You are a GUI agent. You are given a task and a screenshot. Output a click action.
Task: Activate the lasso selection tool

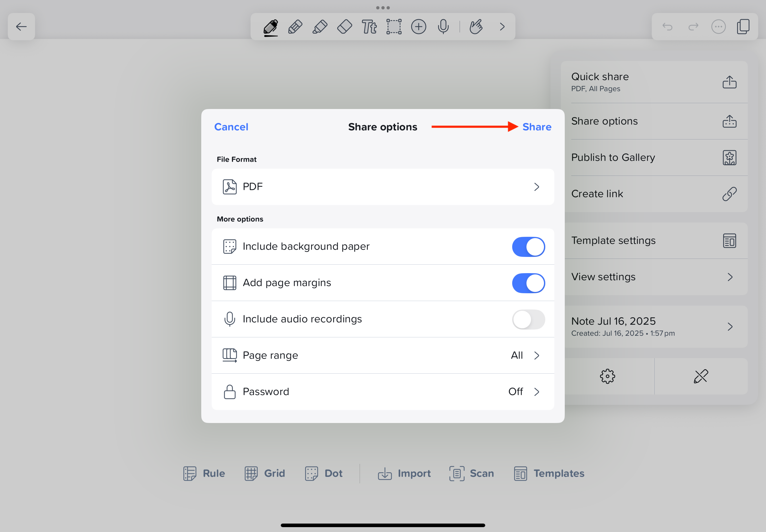coord(394,27)
